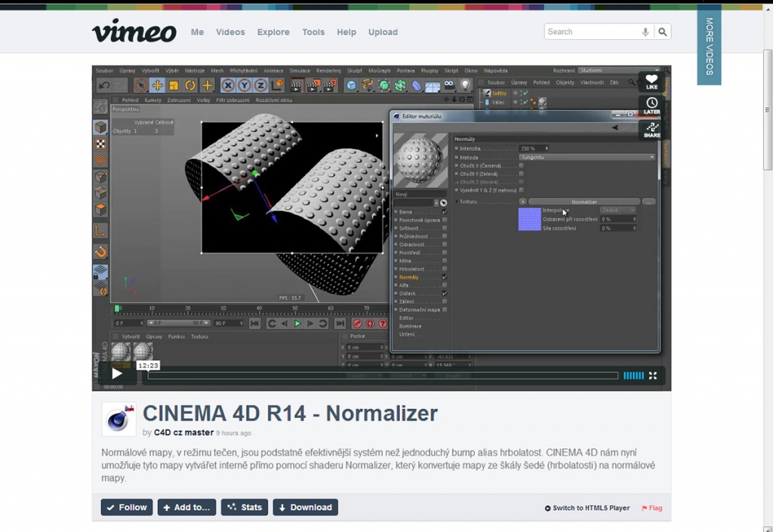The image size is (773, 532).
Task: Add a light with the bulb icon
Action: [465, 85]
